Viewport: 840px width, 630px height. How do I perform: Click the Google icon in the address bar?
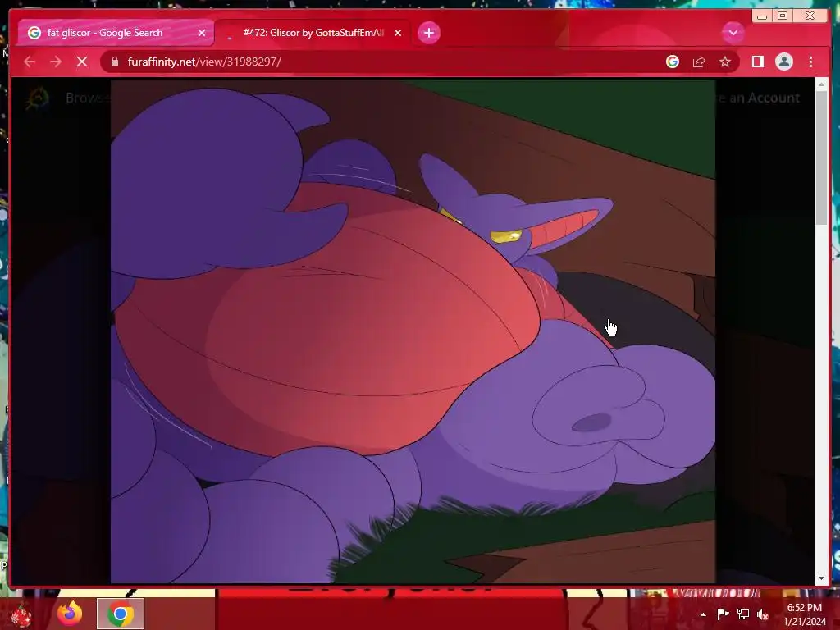click(673, 62)
